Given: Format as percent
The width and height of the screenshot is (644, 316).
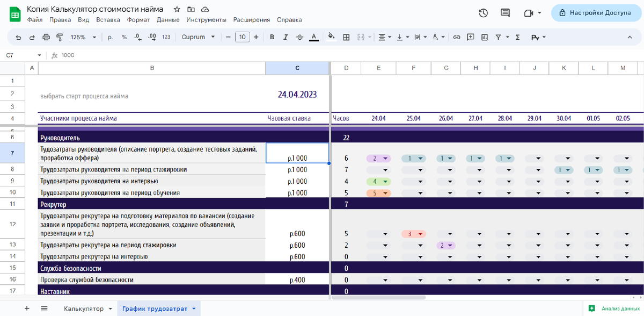Looking at the screenshot, I should pyautogui.click(x=124, y=37).
